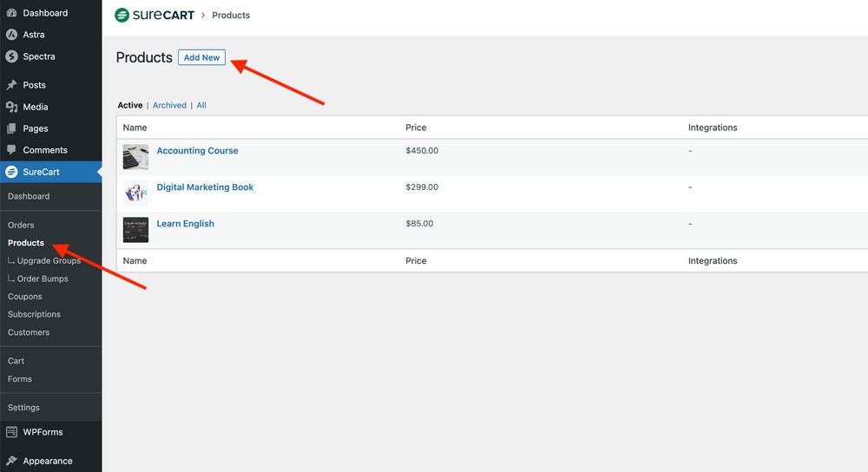Image resolution: width=868 pixels, height=472 pixels.
Task: Click the Products breadcrumb text
Action: click(x=231, y=16)
